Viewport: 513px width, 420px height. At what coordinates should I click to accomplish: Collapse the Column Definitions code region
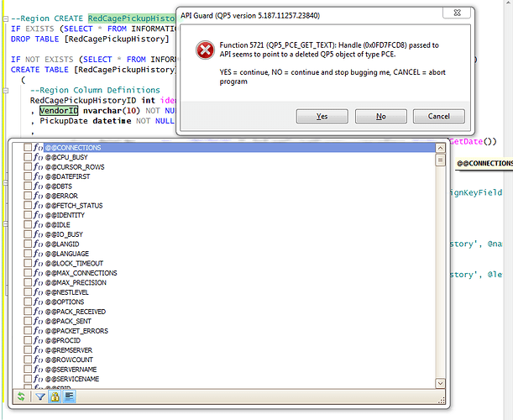pos(6,91)
